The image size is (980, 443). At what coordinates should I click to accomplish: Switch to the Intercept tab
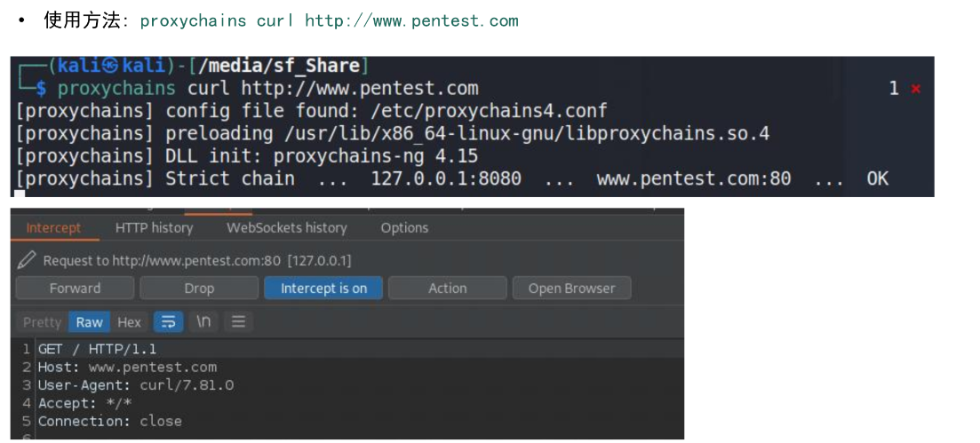[x=53, y=228]
